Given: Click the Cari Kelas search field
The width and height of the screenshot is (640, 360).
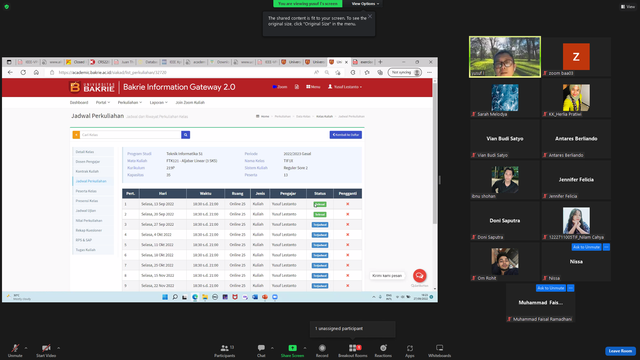Looking at the screenshot, I should coord(130,135).
